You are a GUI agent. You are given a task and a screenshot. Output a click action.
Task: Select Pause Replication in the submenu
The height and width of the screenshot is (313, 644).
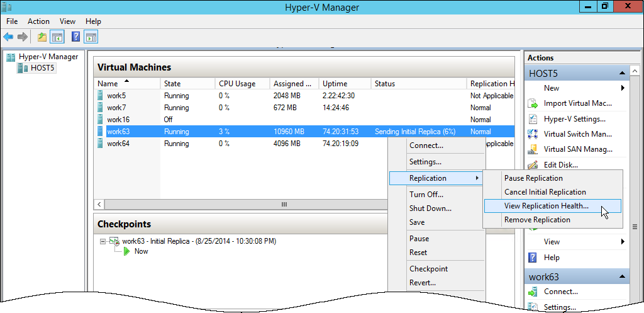533,178
